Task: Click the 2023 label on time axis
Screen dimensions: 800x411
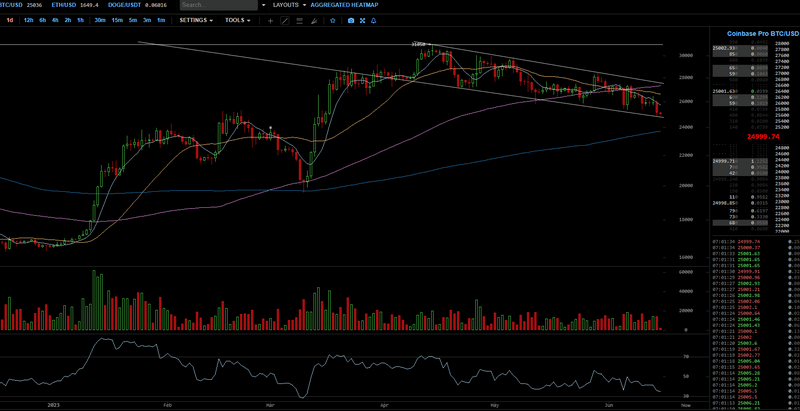Action: [x=53, y=405]
